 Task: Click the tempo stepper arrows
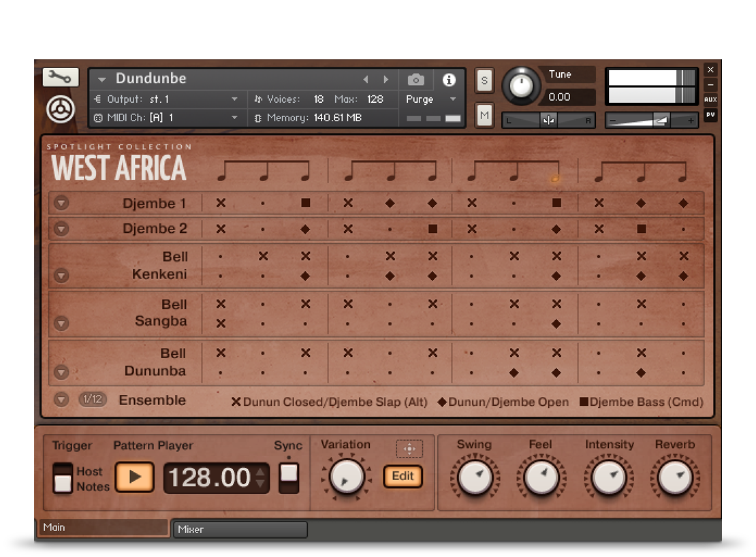[260, 477]
